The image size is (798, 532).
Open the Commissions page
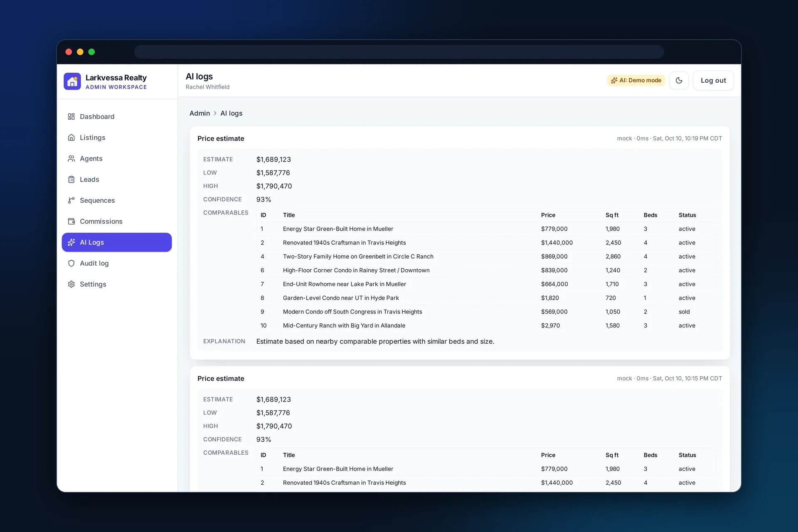tap(117, 221)
